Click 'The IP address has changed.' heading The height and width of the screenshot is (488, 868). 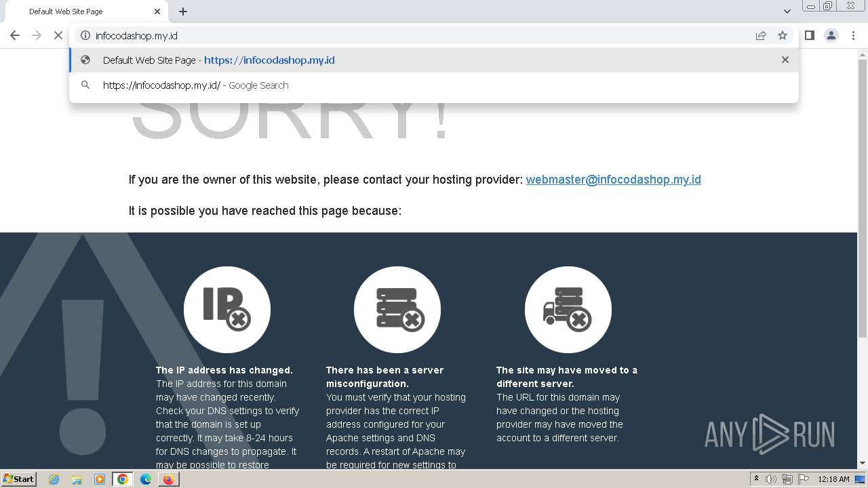(x=224, y=370)
